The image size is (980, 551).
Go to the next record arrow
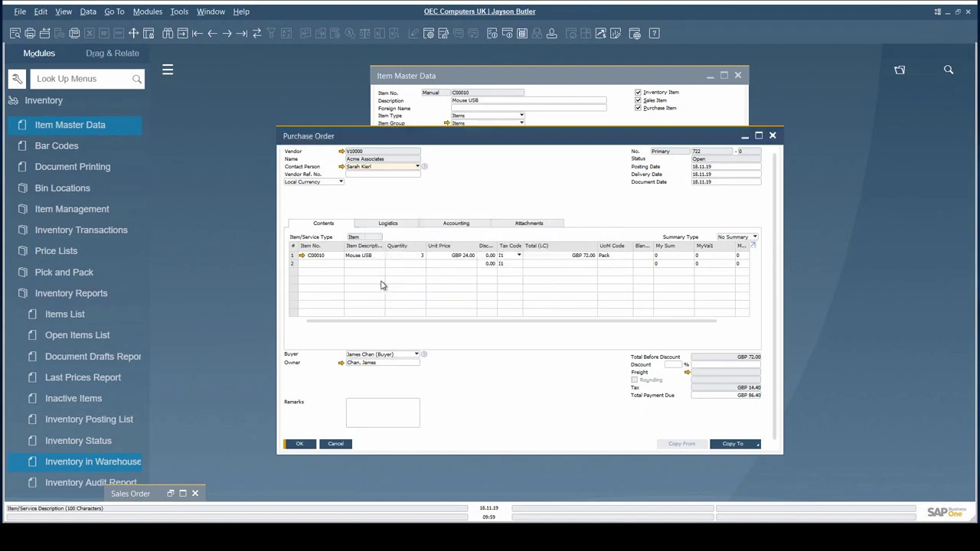coord(227,33)
